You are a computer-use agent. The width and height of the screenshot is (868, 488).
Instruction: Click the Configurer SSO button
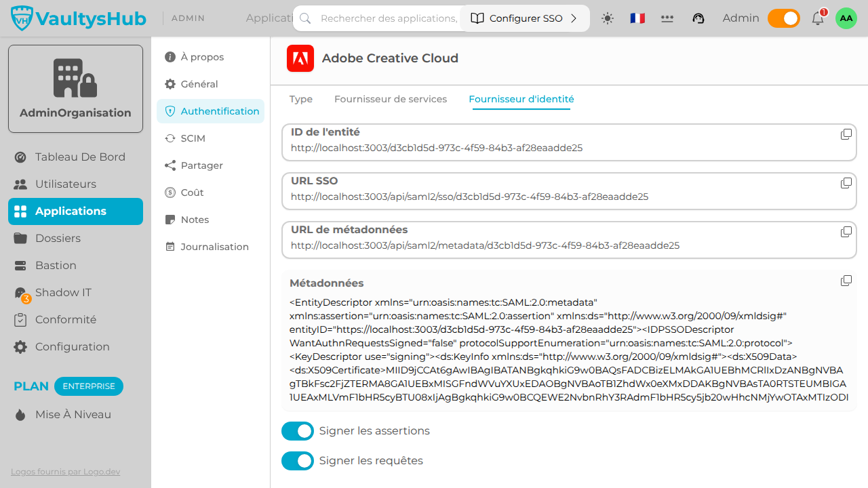coord(525,18)
